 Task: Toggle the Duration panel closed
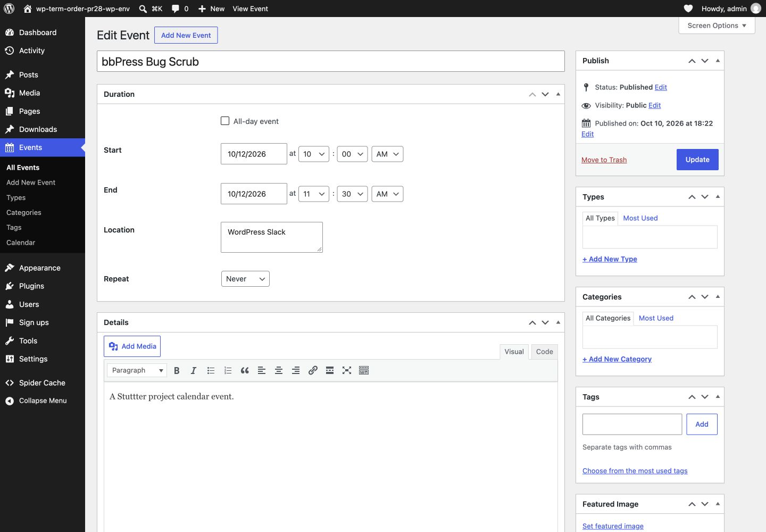coord(558,94)
